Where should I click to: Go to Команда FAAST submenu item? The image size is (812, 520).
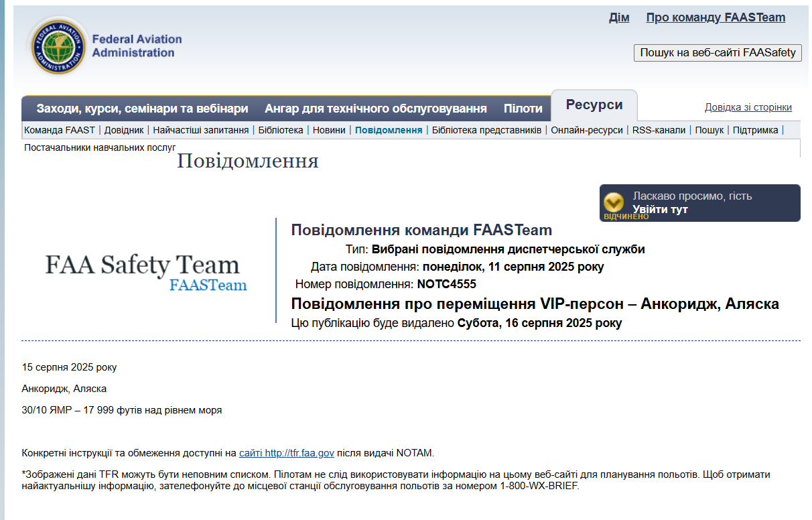pyautogui.click(x=60, y=130)
